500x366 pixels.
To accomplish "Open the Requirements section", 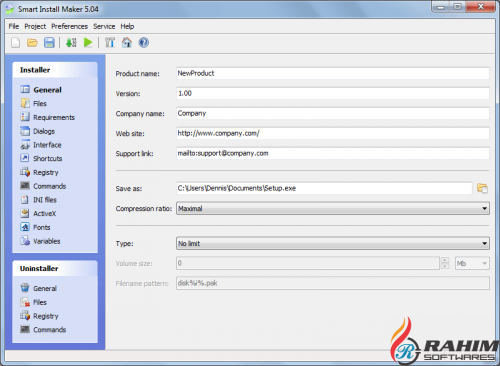I will (47, 117).
